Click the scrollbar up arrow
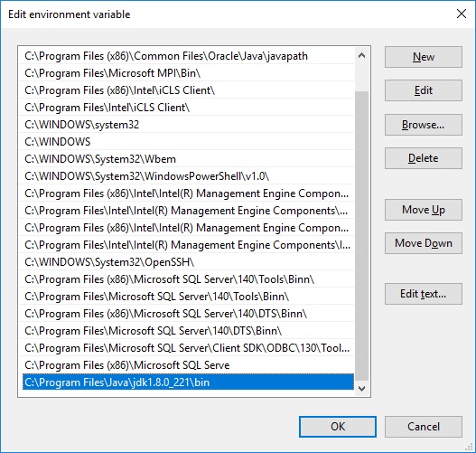The height and width of the screenshot is (453, 476). coord(361,55)
